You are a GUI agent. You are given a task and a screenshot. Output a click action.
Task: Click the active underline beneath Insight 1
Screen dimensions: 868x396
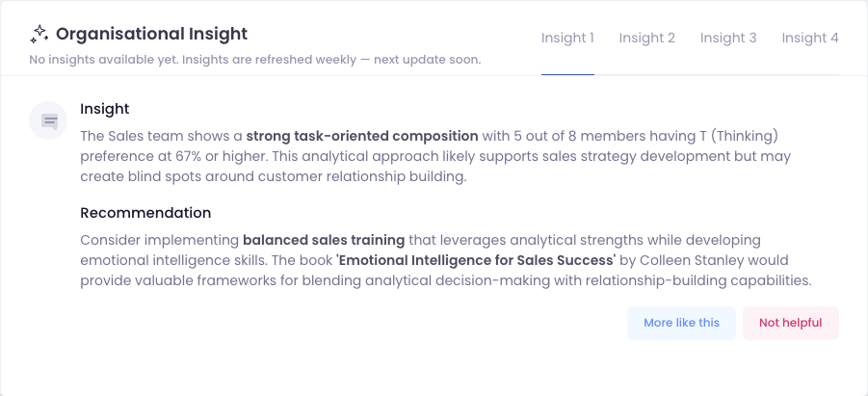pos(567,73)
